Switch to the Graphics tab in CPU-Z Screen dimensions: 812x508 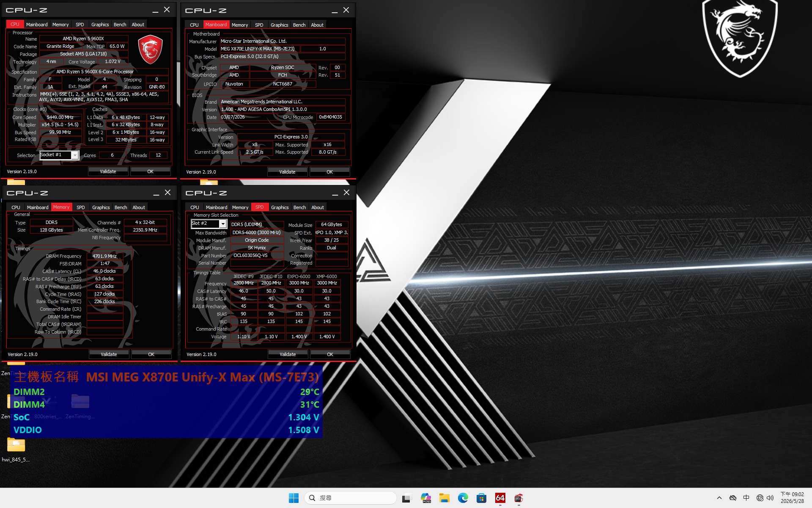(100, 24)
